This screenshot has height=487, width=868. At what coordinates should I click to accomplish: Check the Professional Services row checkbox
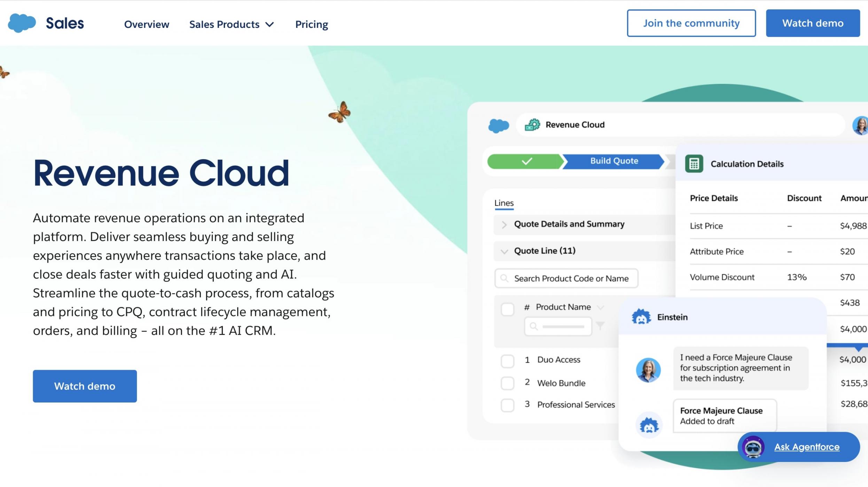(x=507, y=405)
